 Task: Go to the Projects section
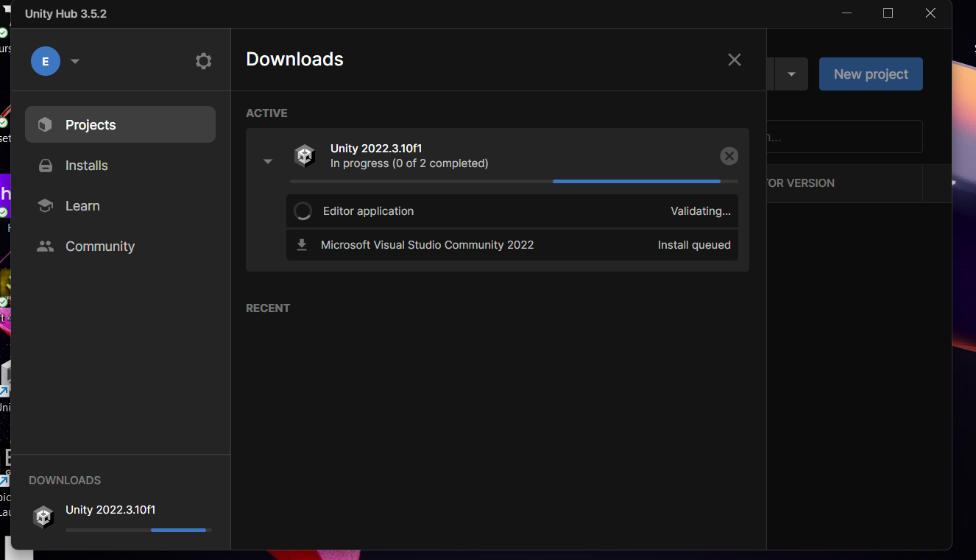(120, 125)
